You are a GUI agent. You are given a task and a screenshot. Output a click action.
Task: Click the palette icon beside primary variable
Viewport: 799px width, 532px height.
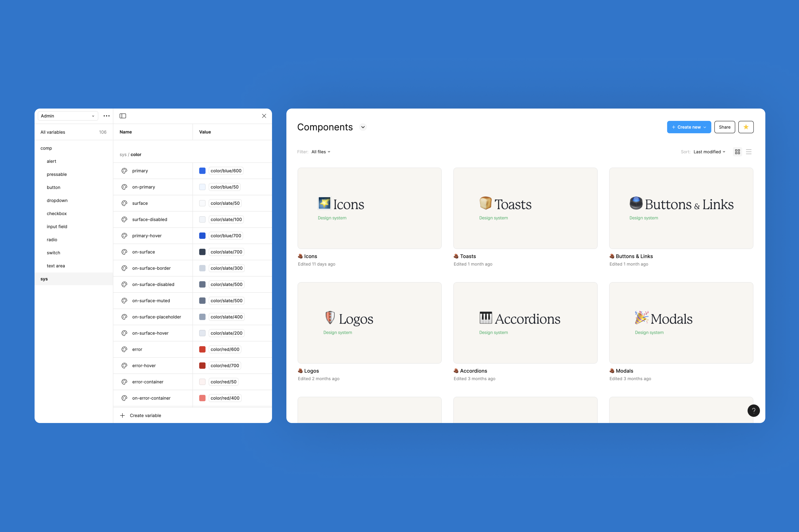[x=125, y=171]
